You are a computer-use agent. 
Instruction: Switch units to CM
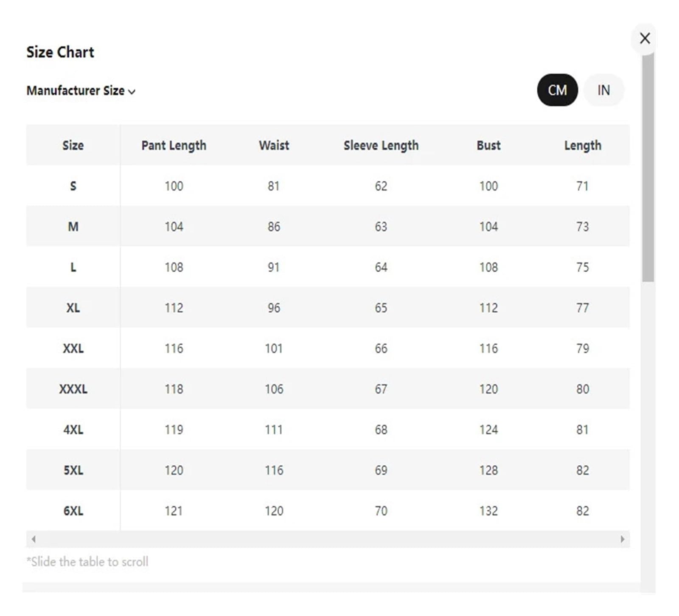click(x=557, y=90)
